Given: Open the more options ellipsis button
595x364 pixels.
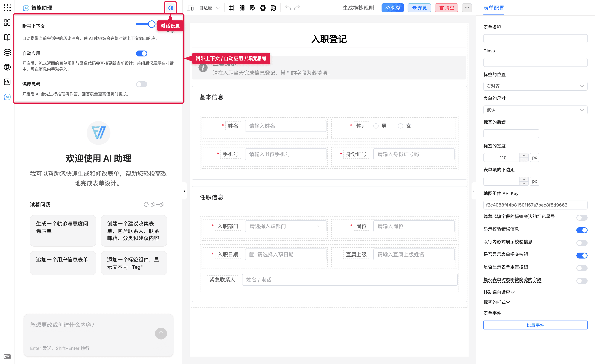Looking at the screenshot, I should coord(467,8).
